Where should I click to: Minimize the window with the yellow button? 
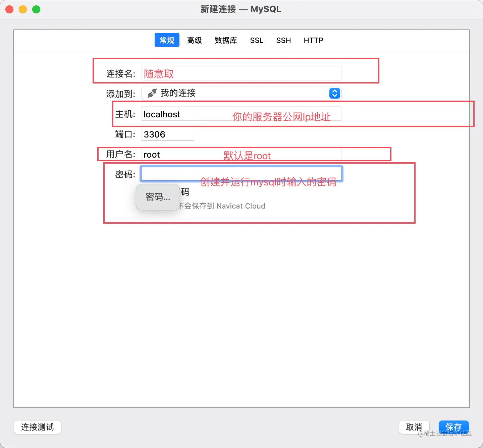click(23, 9)
